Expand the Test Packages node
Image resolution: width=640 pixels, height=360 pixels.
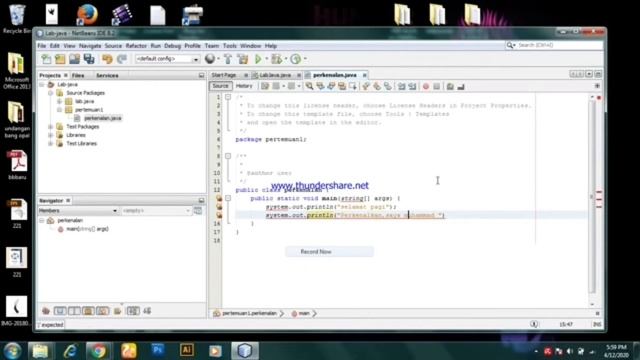[x=50, y=127]
